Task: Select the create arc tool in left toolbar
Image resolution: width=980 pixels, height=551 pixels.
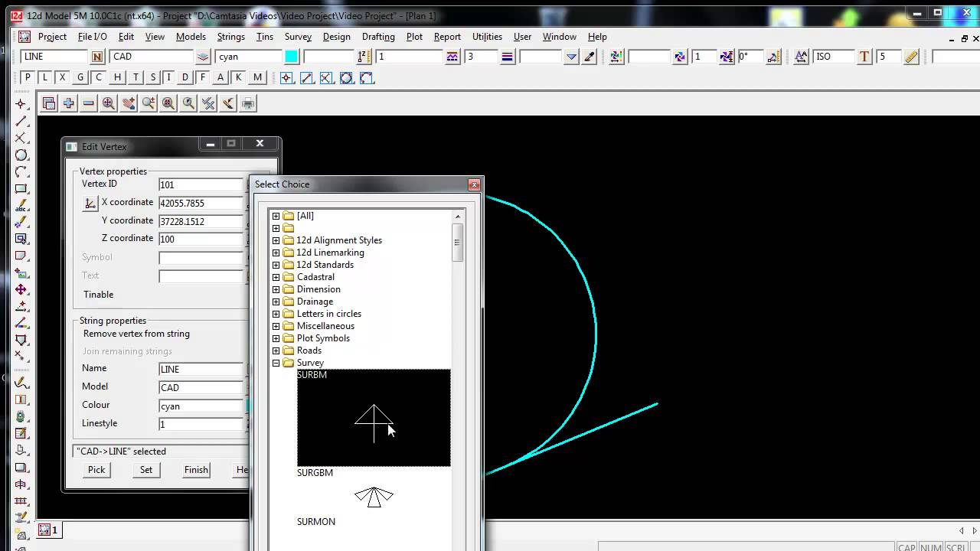Action: coord(21,172)
